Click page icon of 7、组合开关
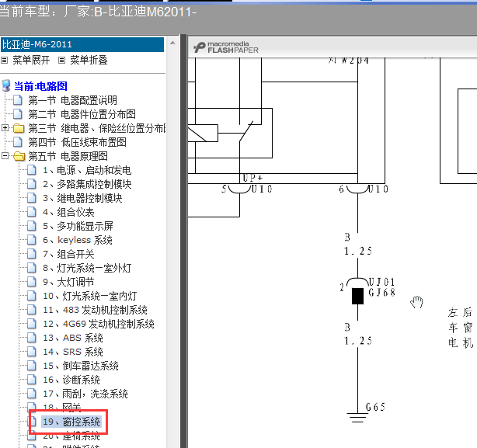The height and width of the screenshot is (448, 477). 32,254
